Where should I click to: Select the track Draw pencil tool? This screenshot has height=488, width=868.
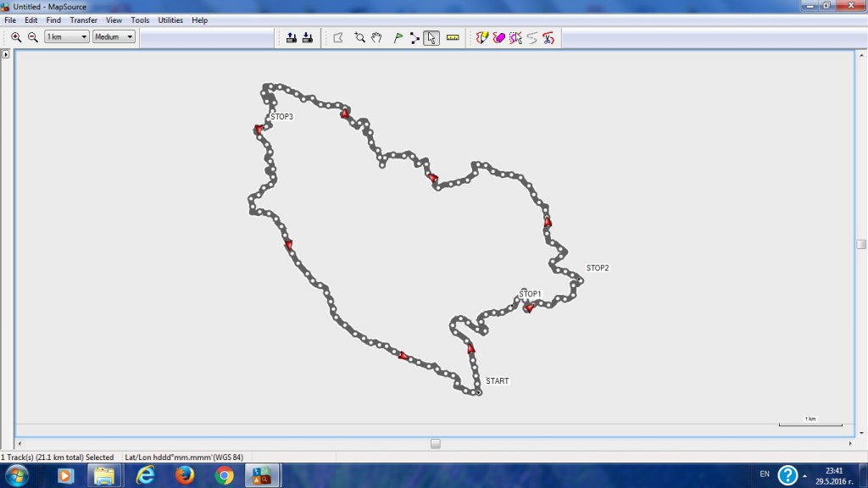pyautogui.click(x=482, y=37)
